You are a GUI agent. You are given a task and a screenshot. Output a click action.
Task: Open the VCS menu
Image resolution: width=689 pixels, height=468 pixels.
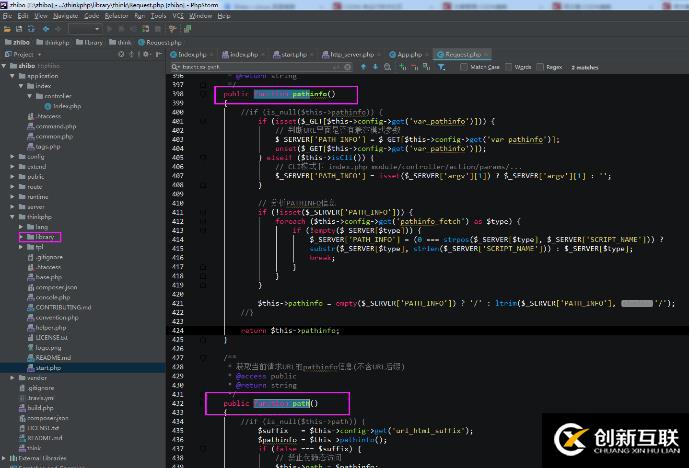tap(178, 16)
